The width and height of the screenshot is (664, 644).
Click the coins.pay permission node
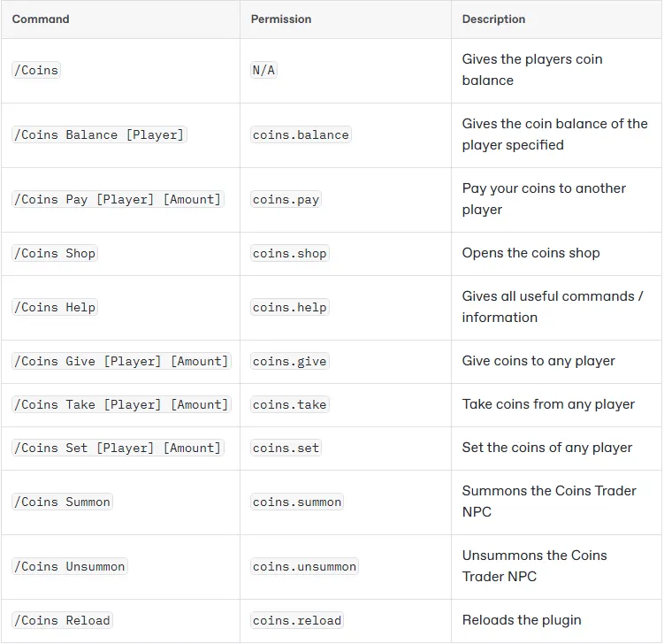(x=286, y=199)
